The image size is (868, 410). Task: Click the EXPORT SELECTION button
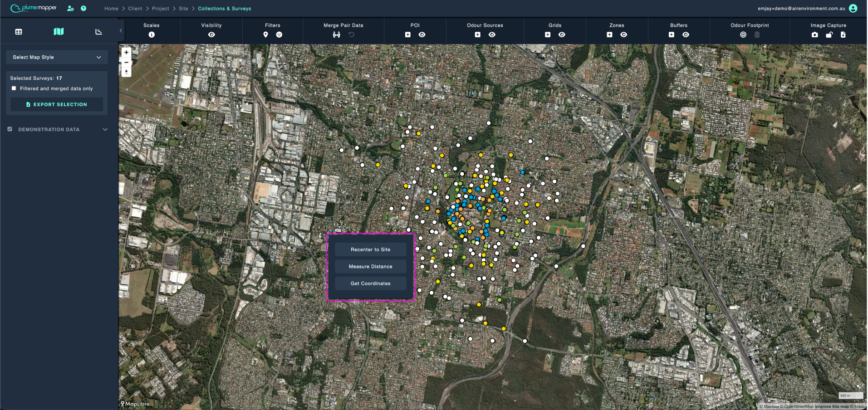[x=57, y=104]
